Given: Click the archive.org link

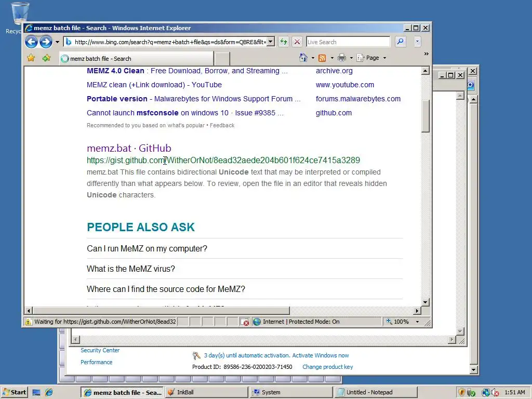Looking at the screenshot, I should 334,71.
